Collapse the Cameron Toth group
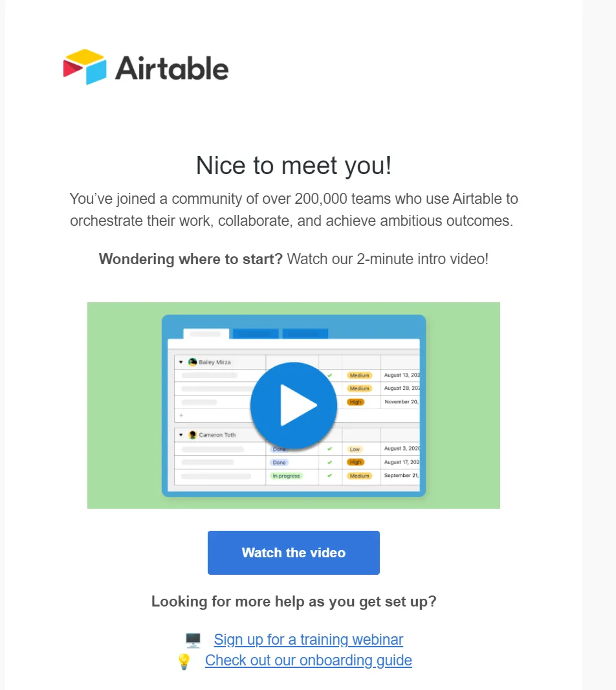 181,435
